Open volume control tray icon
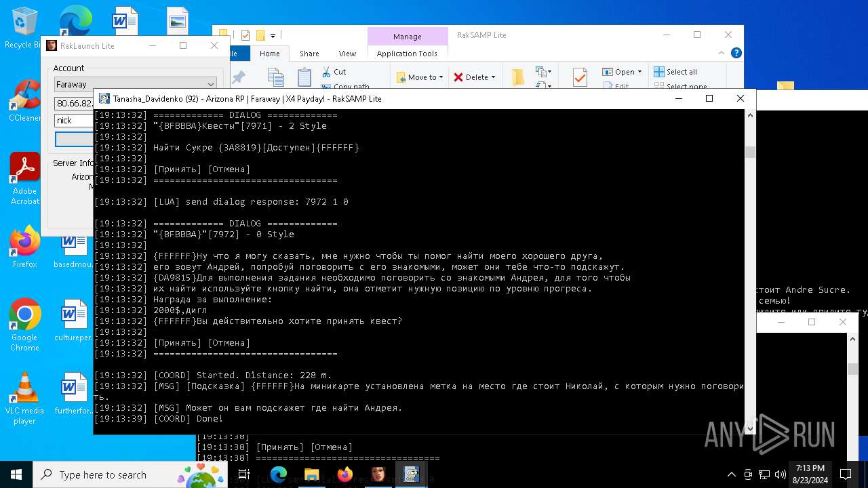The width and height of the screenshot is (868, 488). point(780,474)
